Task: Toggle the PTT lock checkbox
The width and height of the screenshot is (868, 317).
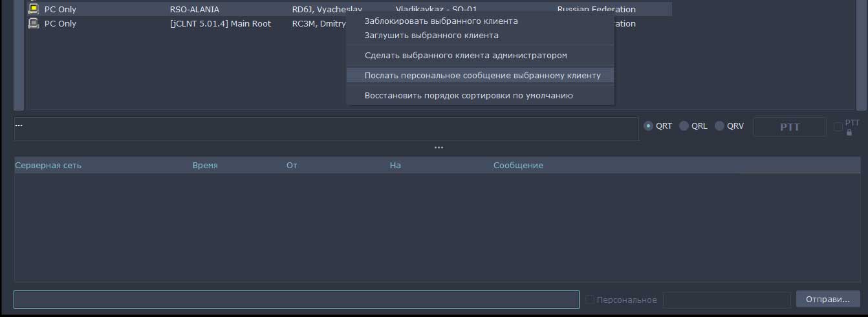Action: 838,127
